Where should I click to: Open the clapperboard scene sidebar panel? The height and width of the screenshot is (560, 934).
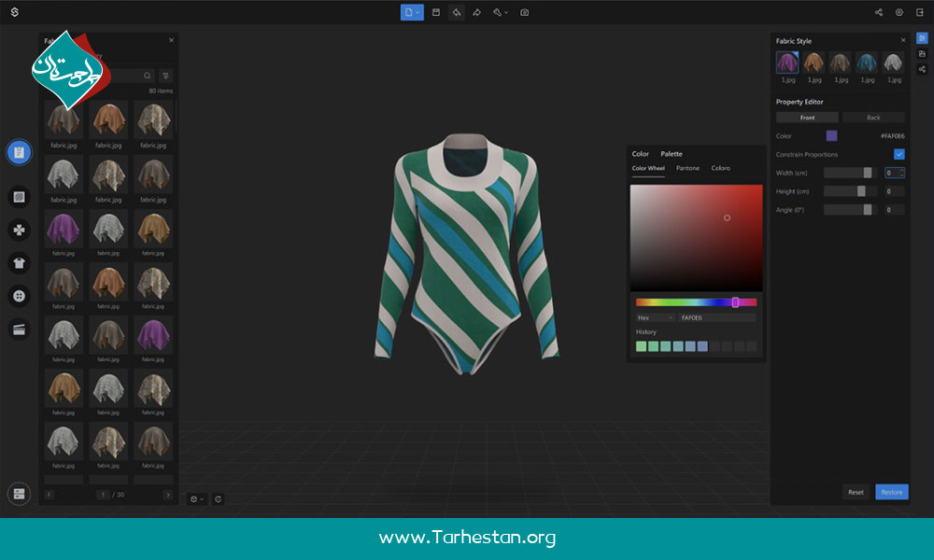coord(19,329)
